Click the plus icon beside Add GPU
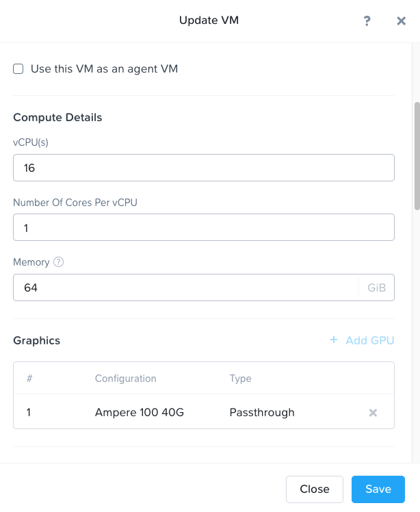This screenshot has width=420, height=512. [334, 340]
